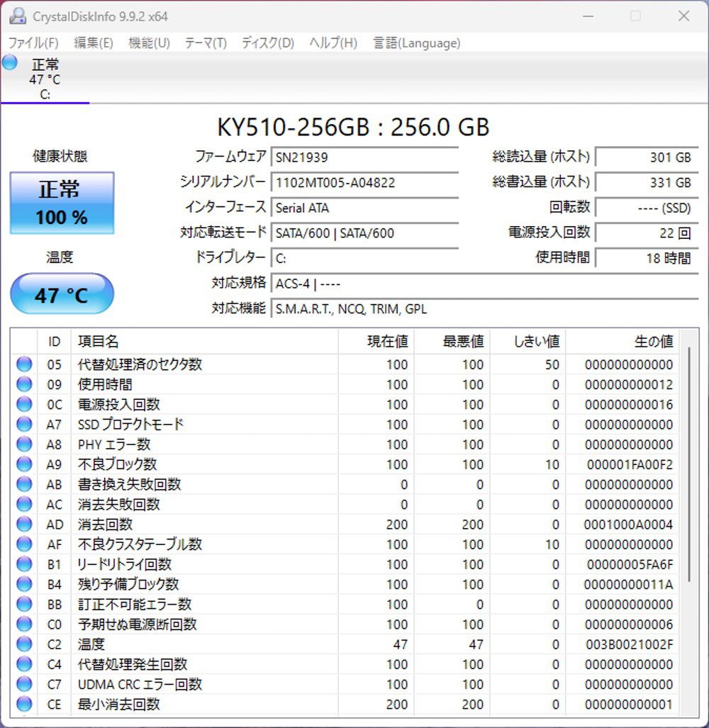The image size is (709, 728).
Task: Click rotation rate value ---- (SSD)
Action: click(647, 208)
